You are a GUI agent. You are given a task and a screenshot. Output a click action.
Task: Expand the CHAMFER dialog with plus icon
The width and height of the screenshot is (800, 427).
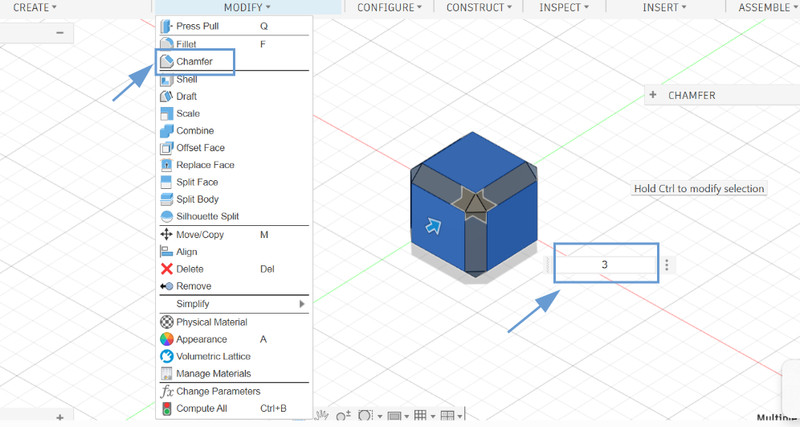tap(653, 95)
